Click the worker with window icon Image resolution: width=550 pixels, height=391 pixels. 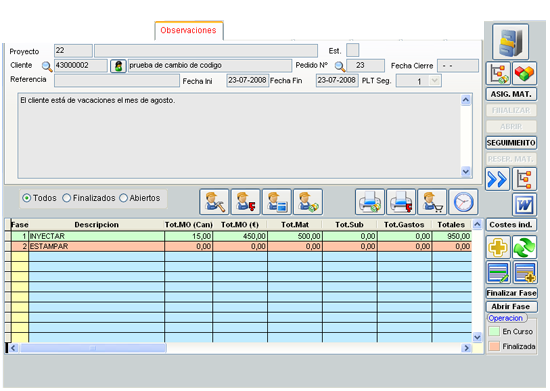point(276,202)
